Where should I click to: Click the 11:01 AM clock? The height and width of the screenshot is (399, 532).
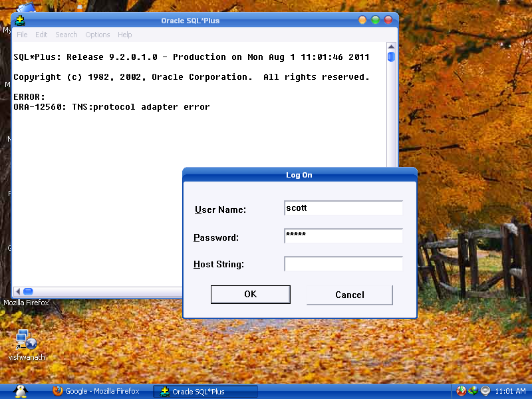coord(510,391)
